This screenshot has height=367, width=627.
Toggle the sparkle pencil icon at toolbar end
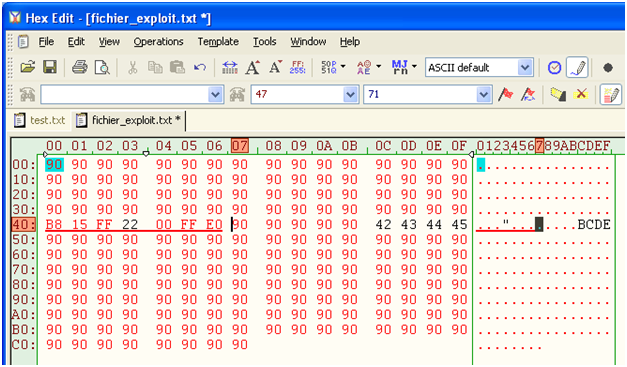coord(611,95)
